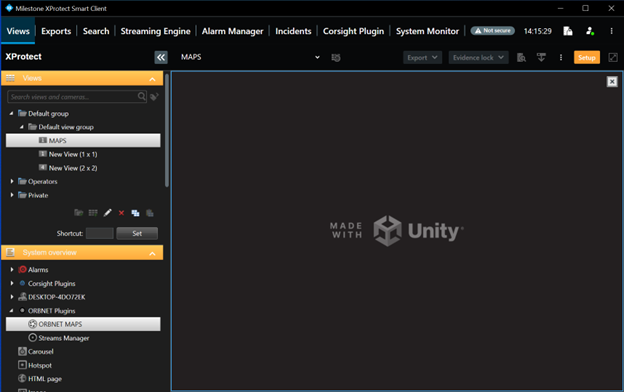Open the Evidence lock dropdown
Viewport: 624px width, 392px height.
tap(478, 57)
